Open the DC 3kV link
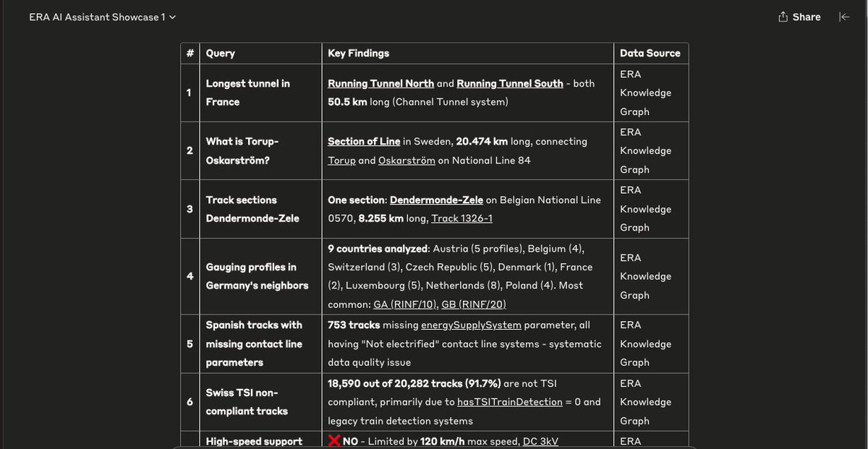 coord(540,441)
